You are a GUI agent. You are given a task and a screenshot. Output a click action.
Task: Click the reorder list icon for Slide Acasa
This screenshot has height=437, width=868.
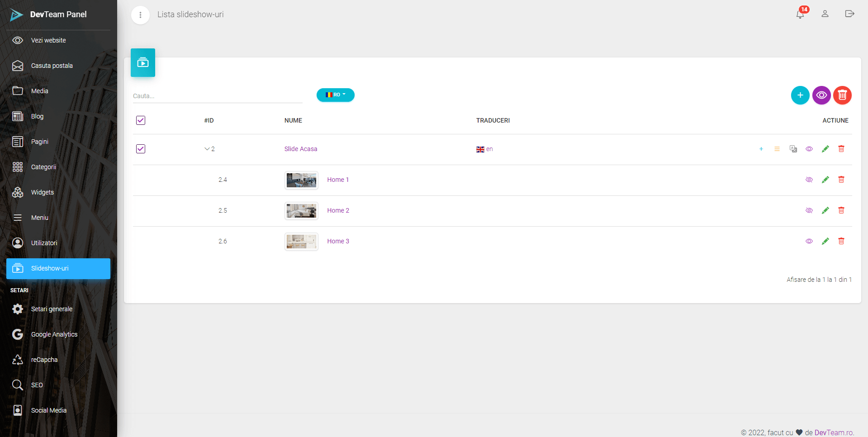pos(777,149)
